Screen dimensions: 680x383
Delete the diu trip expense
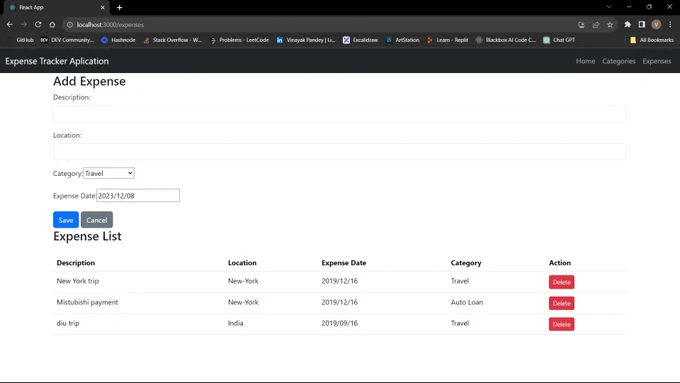click(561, 324)
